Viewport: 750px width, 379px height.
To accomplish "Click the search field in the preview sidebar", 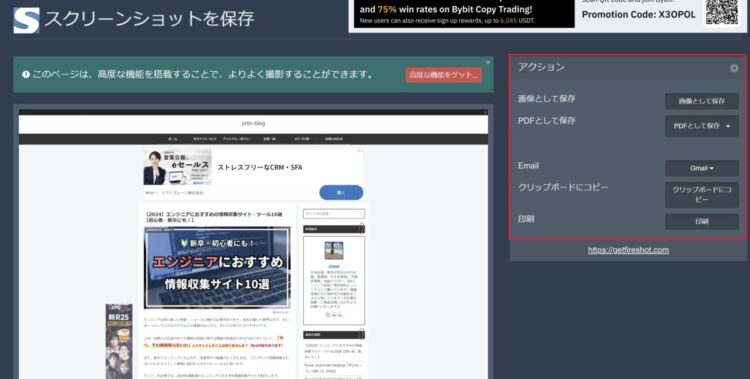I will pos(334,213).
